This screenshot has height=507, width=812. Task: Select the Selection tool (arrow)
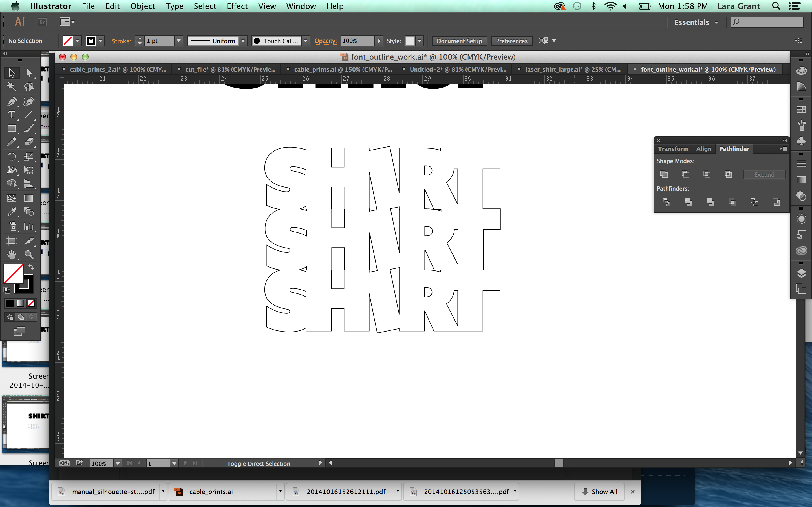(x=11, y=72)
